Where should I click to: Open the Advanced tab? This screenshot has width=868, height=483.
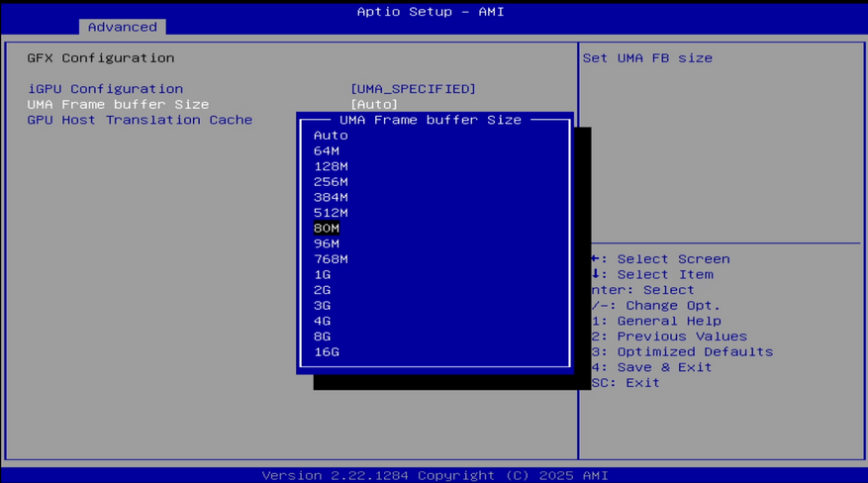[x=123, y=27]
